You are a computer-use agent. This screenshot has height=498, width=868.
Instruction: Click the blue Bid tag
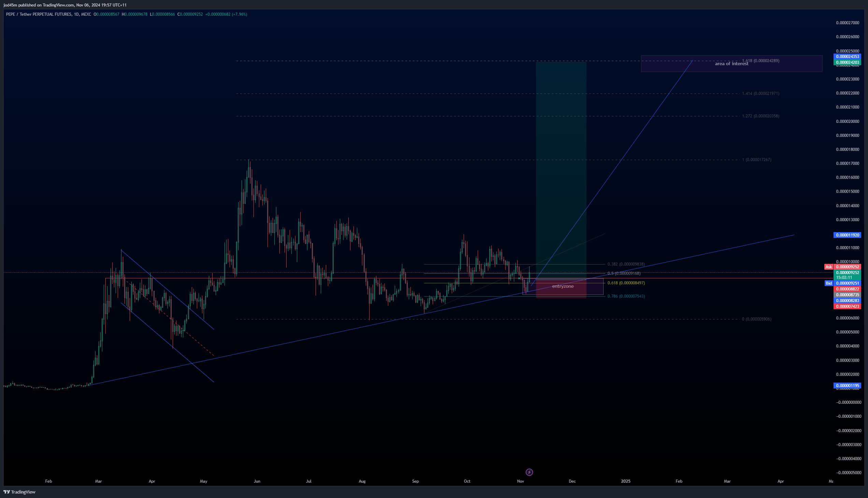pos(829,283)
